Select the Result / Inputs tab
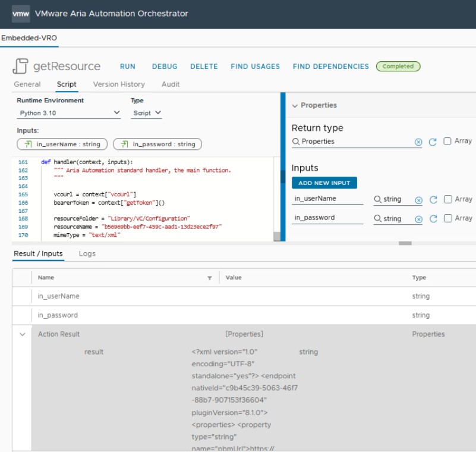 tap(38, 253)
